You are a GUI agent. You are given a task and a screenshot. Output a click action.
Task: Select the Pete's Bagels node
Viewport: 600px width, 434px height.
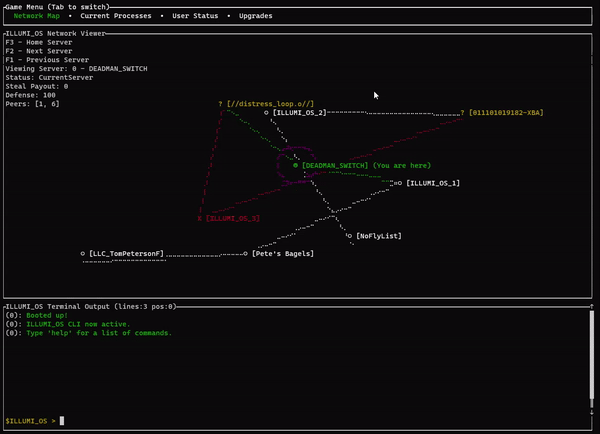pos(279,253)
